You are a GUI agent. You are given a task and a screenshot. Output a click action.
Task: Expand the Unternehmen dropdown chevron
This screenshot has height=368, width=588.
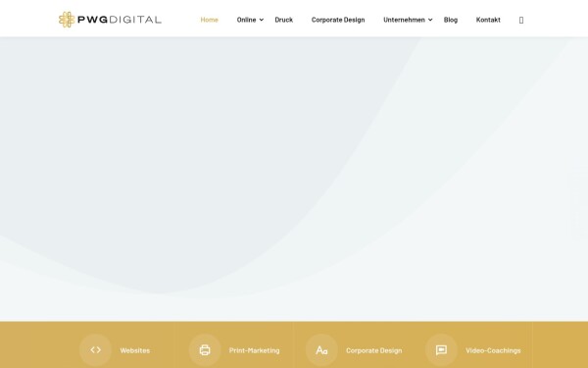(x=430, y=20)
